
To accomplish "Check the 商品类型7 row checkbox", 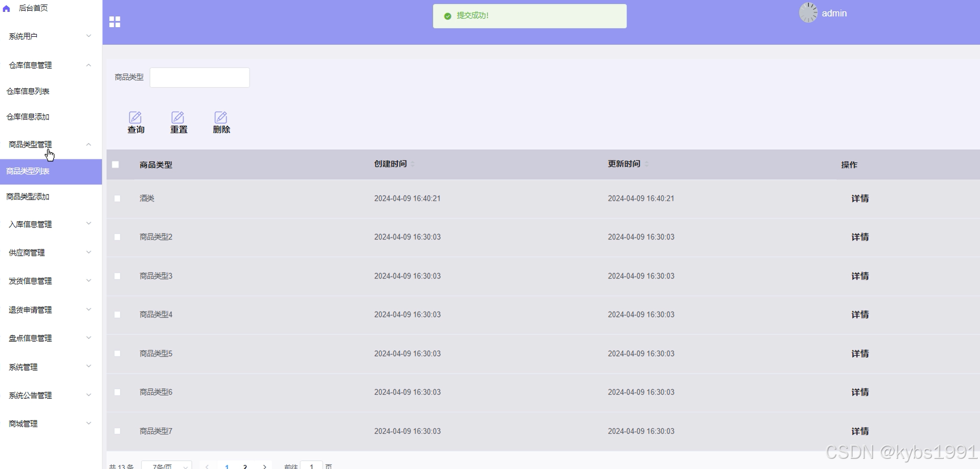I will tap(117, 431).
